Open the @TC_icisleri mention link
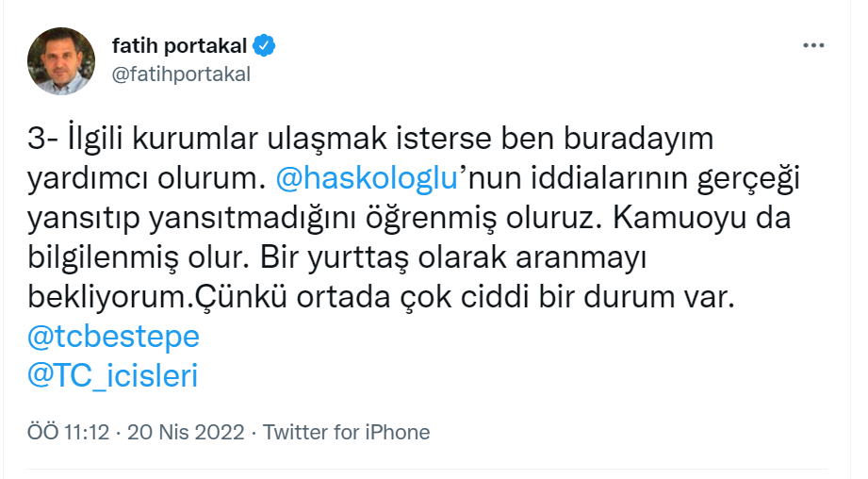Image resolution: width=868 pixels, height=479 pixels. (x=114, y=376)
